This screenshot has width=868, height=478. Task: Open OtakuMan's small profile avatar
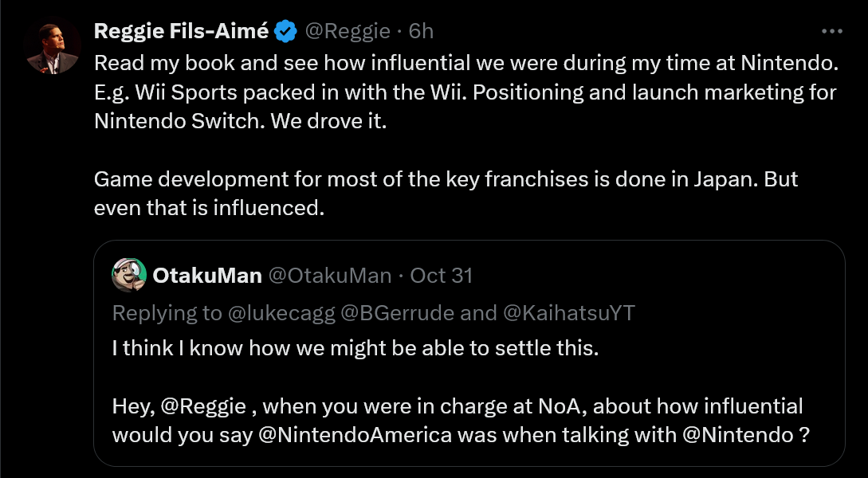point(129,276)
